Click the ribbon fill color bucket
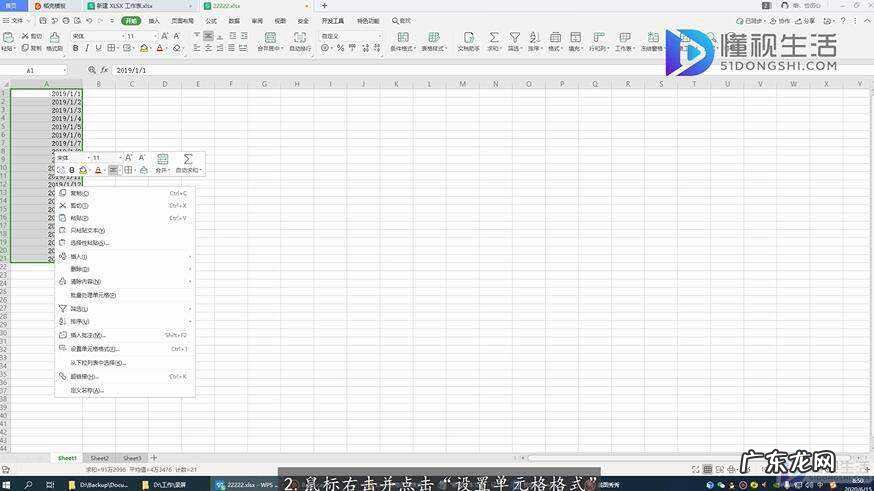 [x=144, y=48]
